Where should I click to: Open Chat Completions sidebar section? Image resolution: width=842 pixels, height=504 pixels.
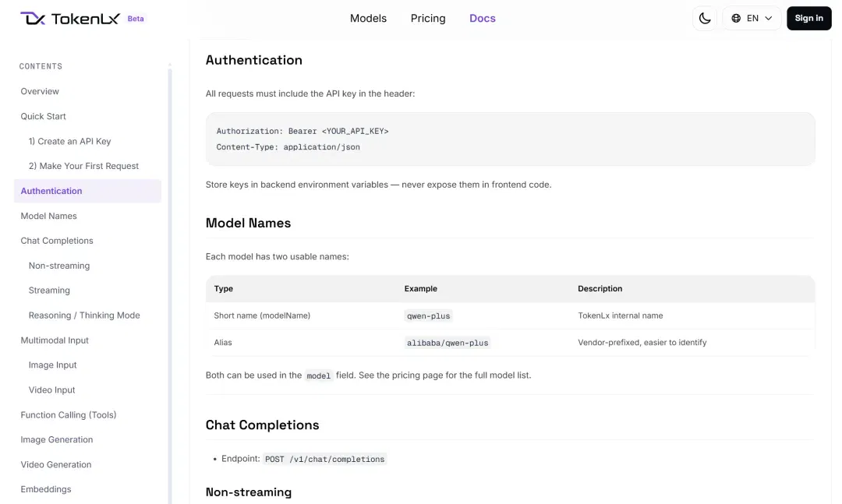(57, 241)
